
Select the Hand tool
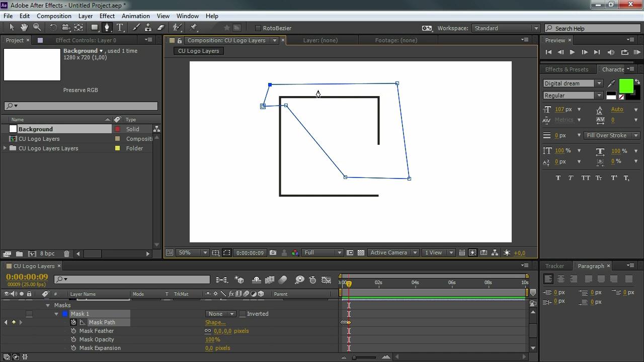click(x=25, y=28)
